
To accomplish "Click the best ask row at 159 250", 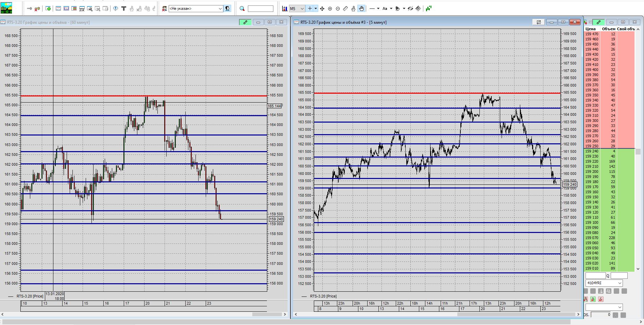I will click(610, 146).
